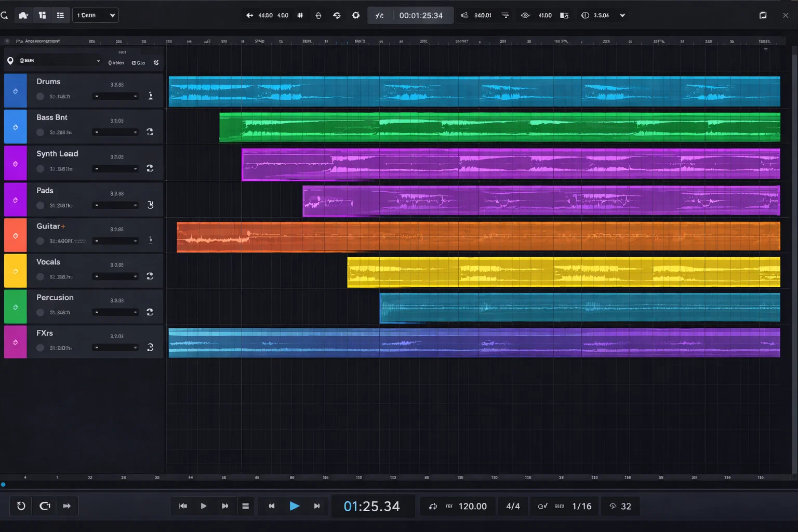Click the 4/4 time signature button
Image resolution: width=798 pixels, height=532 pixels.
click(x=513, y=507)
